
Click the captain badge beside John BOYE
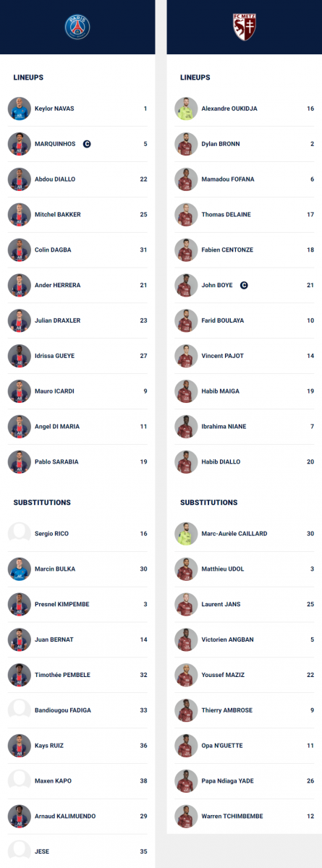pyautogui.click(x=244, y=285)
